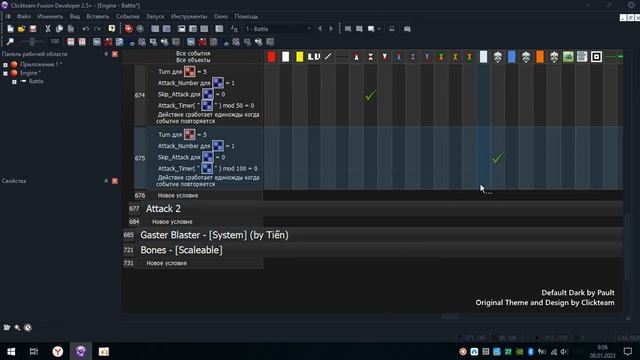Undo the last action

point(85,29)
